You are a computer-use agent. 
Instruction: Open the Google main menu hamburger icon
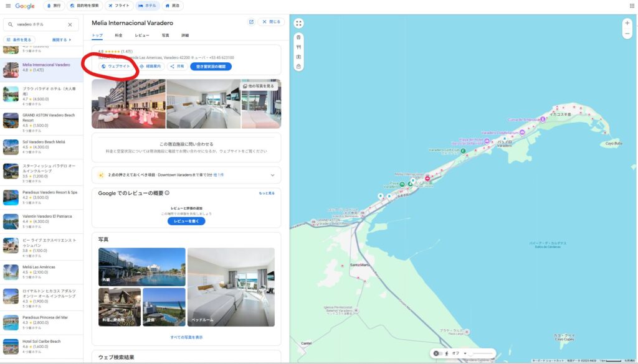pyautogui.click(x=8, y=6)
